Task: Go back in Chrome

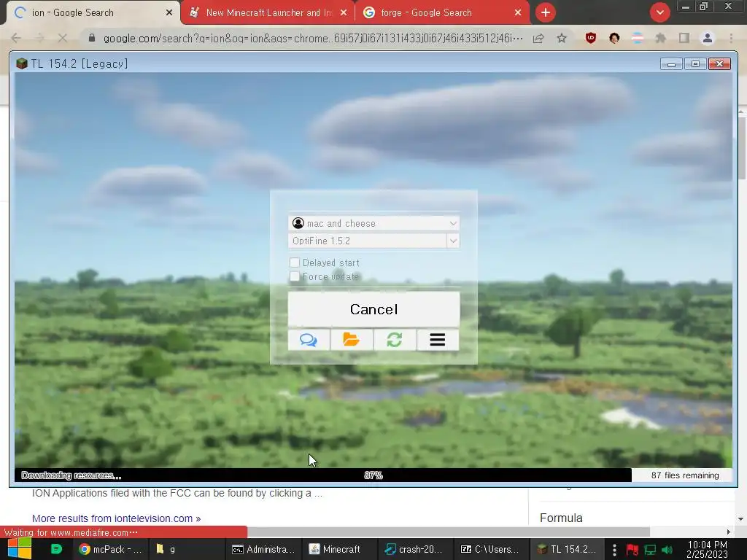Action: point(16,38)
